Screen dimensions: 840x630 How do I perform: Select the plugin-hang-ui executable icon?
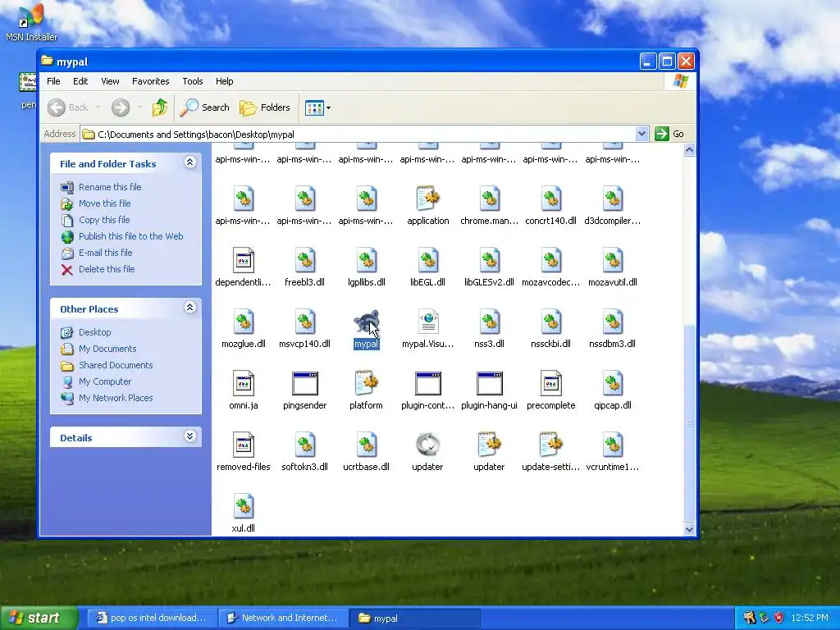click(489, 384)
